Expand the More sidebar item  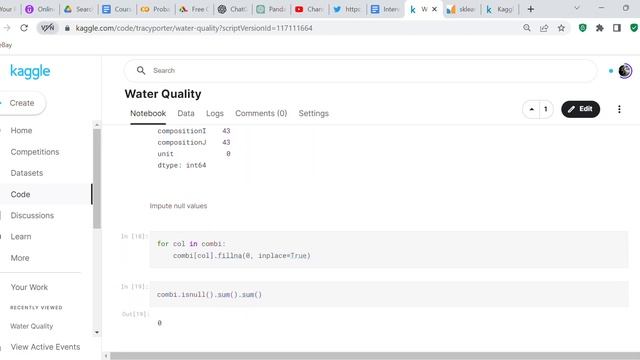point(20,258)
